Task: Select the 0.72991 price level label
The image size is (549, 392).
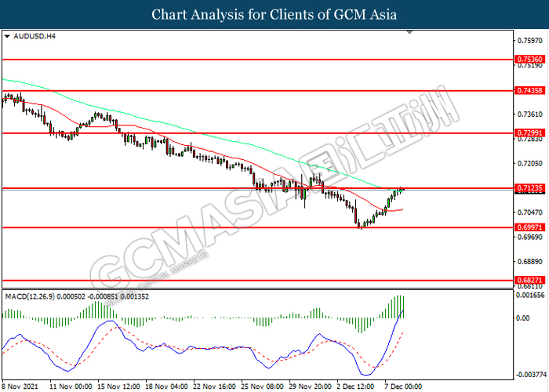Action: (529, 132)
